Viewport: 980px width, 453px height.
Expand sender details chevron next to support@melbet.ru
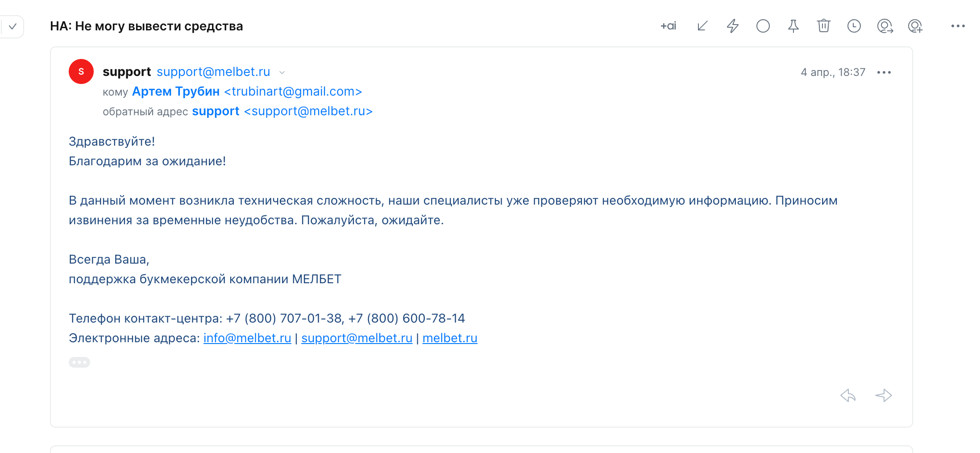coord(282,72)
